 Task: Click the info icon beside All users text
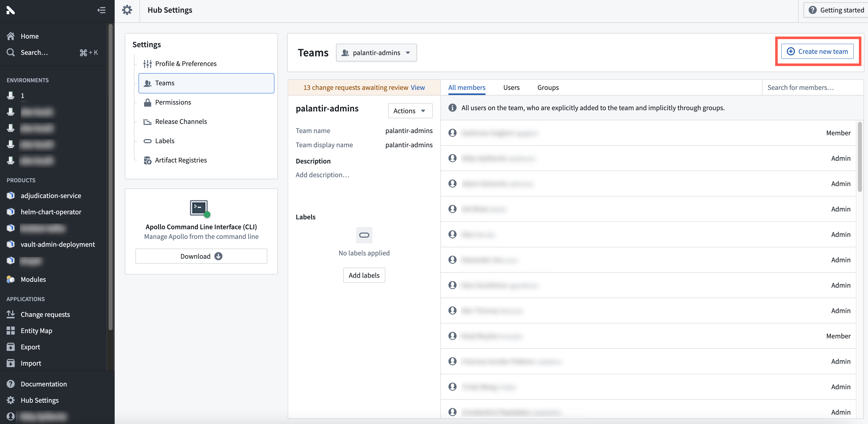click(x=452, y=108)
